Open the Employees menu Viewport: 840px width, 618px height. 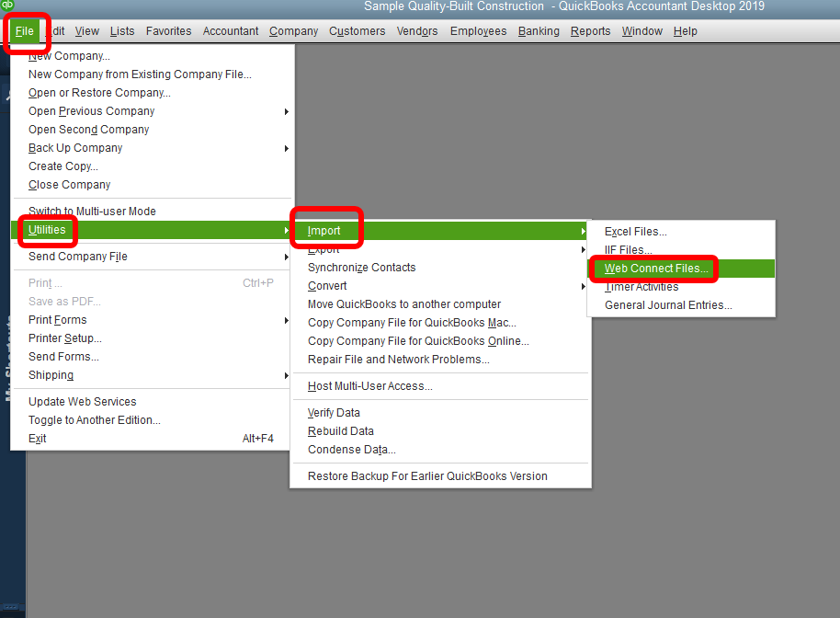pos(478,31)
